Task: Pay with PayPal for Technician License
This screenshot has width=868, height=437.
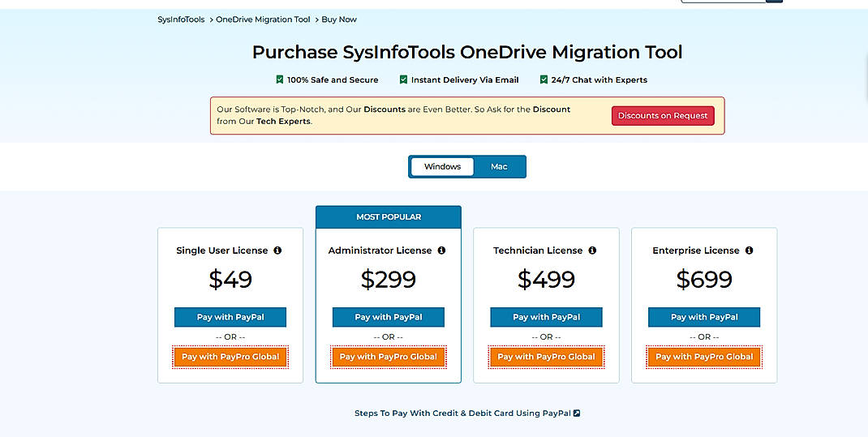Action: [x=546, y=317]
